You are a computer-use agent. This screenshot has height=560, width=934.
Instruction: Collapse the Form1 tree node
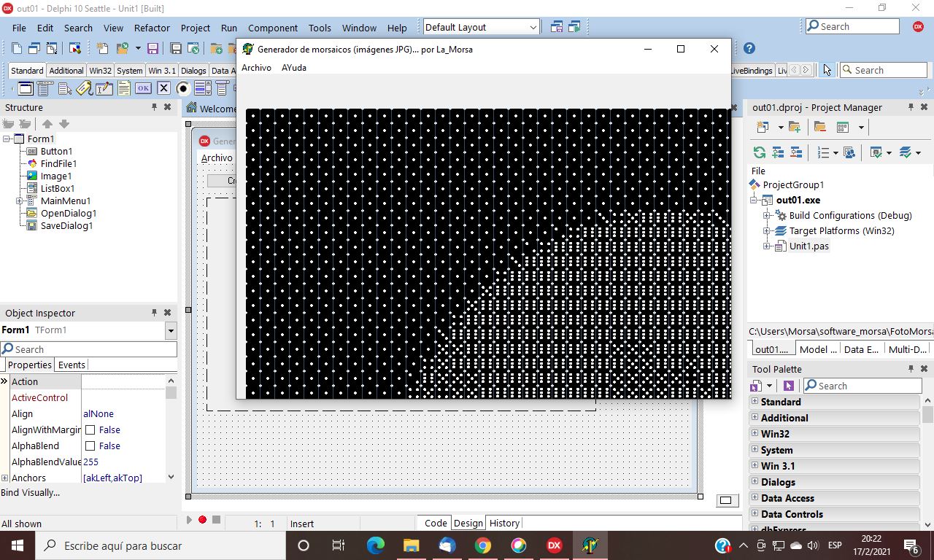[7, 139]
